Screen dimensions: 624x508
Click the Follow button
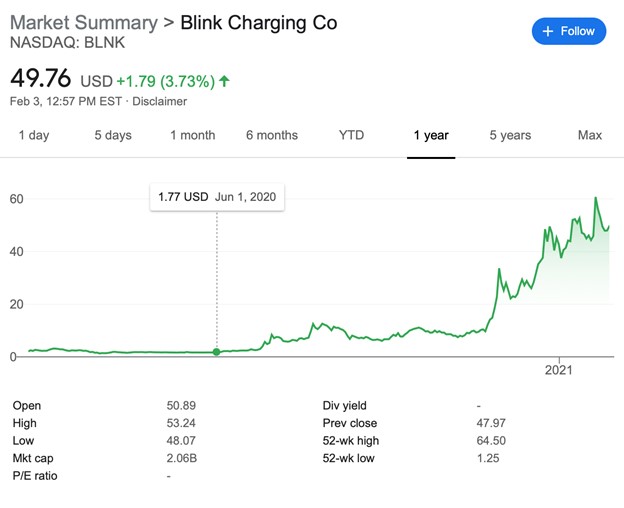[568, 31]
